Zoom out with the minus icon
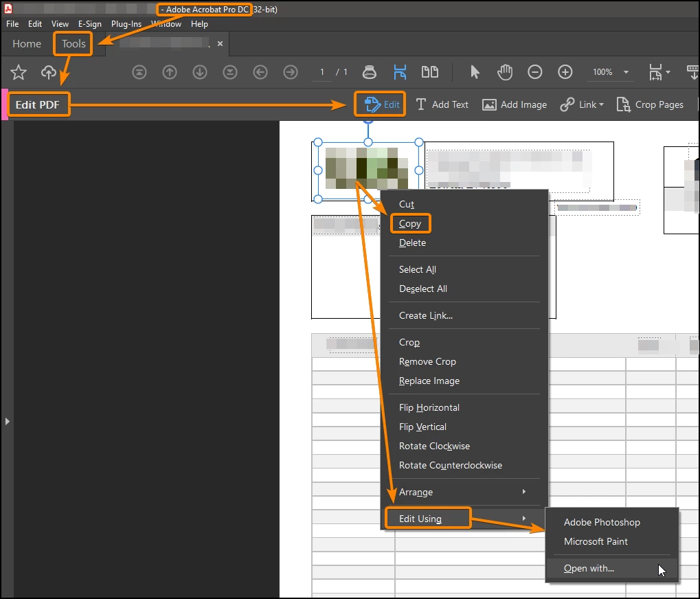 pos(535,72)
